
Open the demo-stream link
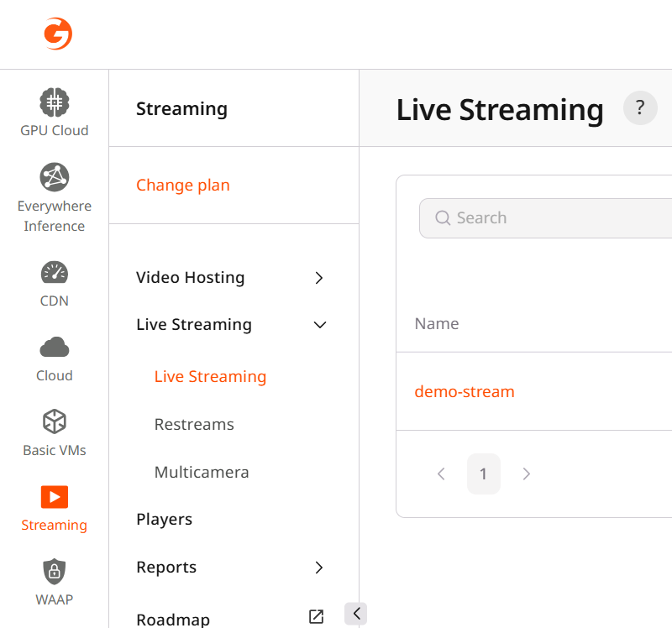[x=465, y=391]
